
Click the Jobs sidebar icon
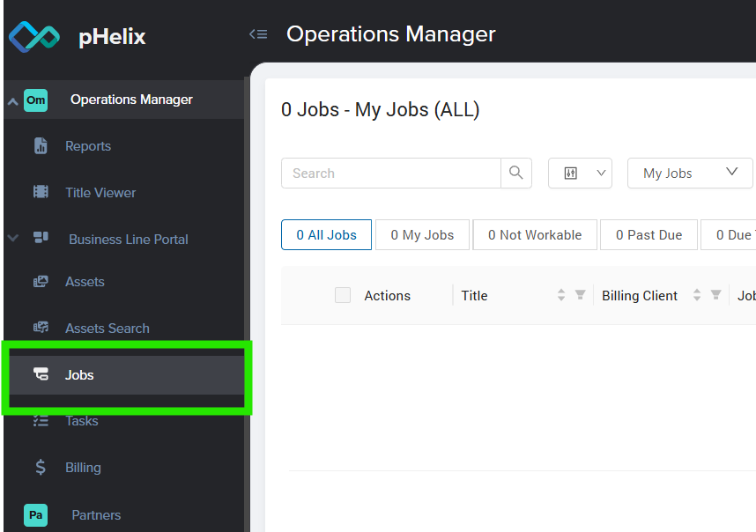point(41,374)
